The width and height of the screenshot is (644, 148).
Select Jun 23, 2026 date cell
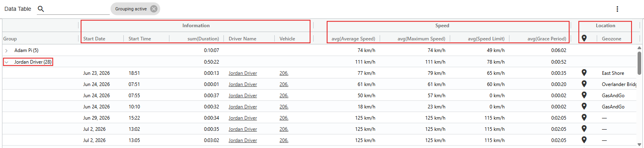(x=97, y=73)
